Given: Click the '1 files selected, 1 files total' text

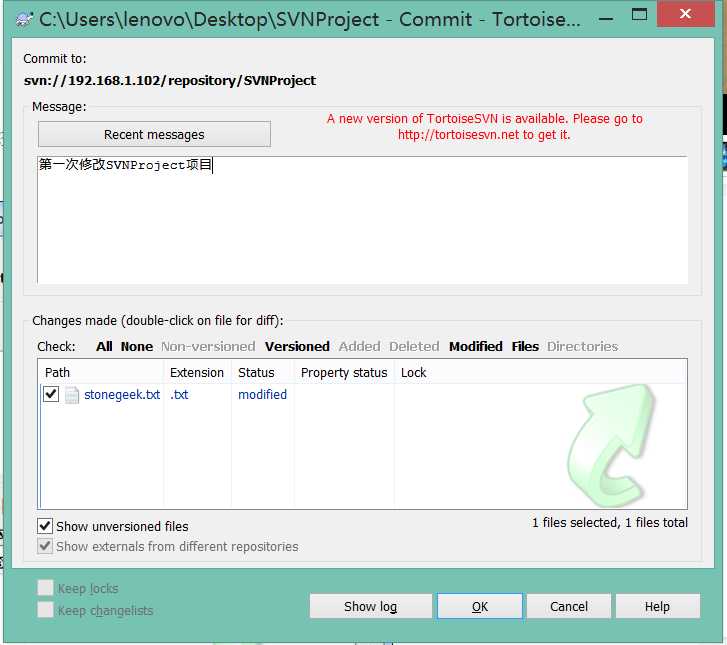Looking at the screenshot, I should [x=610, y=523].
